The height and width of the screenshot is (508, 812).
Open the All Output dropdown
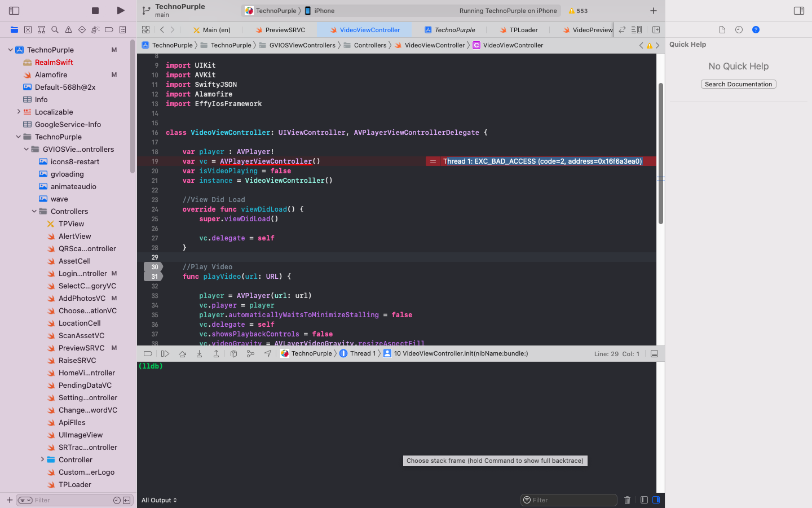coord(159,500)
